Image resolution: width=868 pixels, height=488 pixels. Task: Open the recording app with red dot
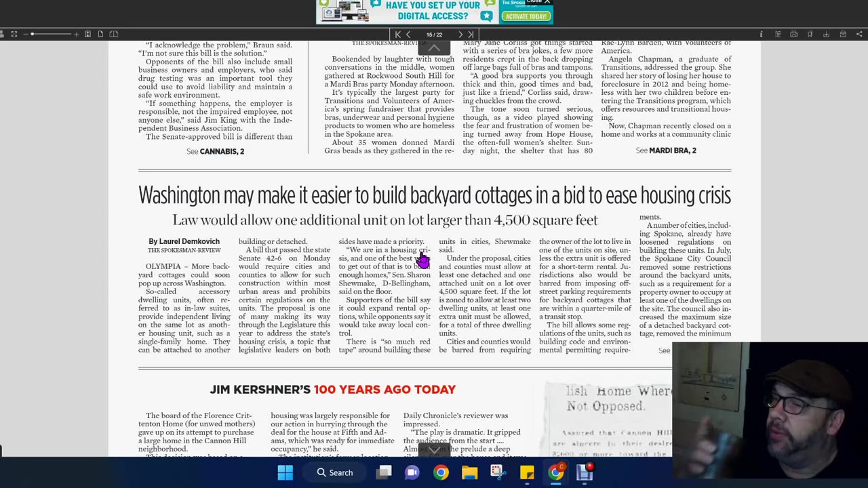tap(585, 472)
